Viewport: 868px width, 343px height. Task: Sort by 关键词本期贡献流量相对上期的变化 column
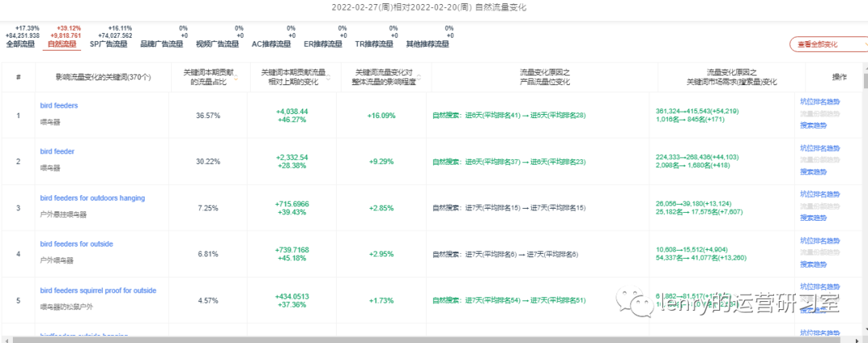tap(328, 77)
